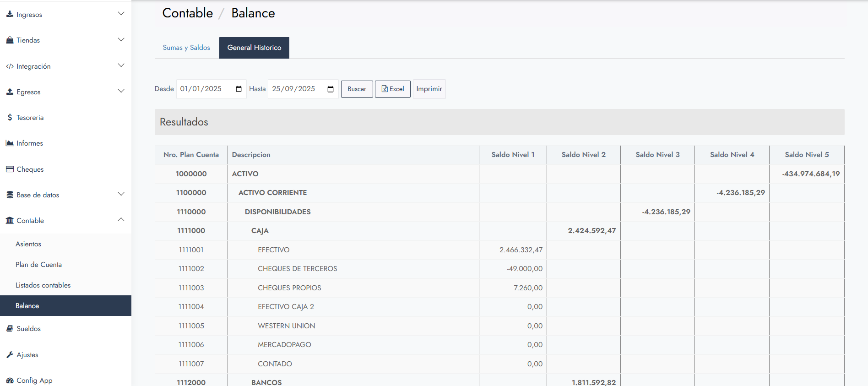Click the Tesoreria dollar sign icon

[x=10, y=118]
